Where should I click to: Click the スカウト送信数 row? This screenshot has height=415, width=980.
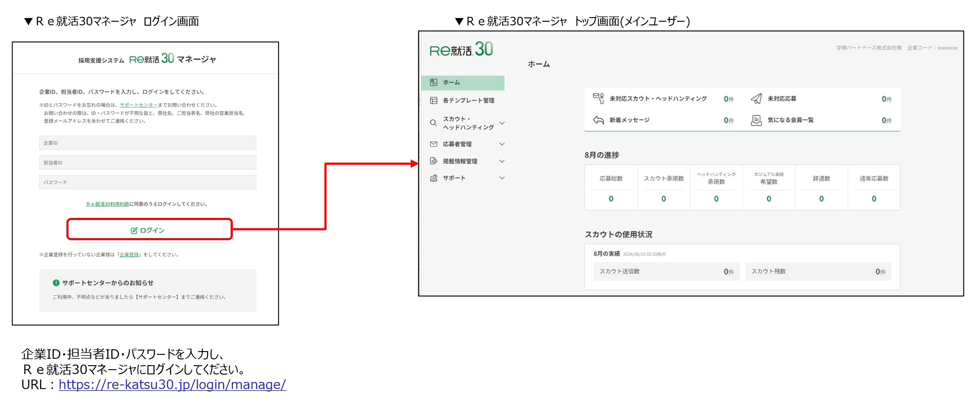[666, 271]
